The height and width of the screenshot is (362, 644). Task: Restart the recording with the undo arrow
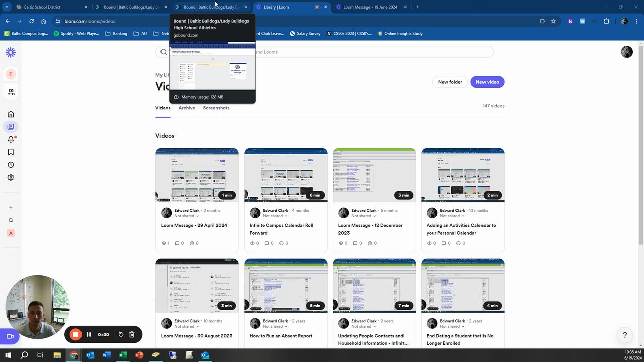[121, 334]
